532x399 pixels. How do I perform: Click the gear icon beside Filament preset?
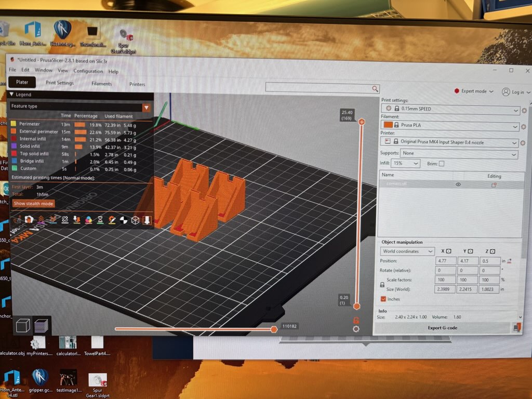(524, 127)
